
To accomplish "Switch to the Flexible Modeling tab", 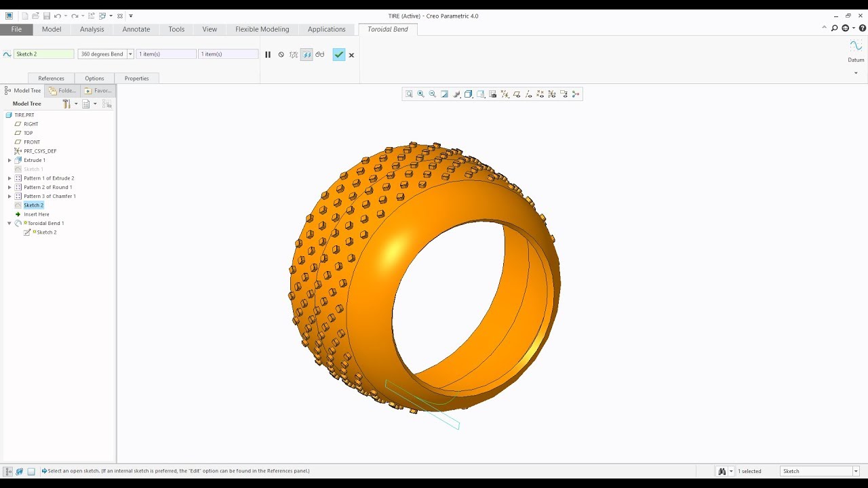I will [262, 29].
